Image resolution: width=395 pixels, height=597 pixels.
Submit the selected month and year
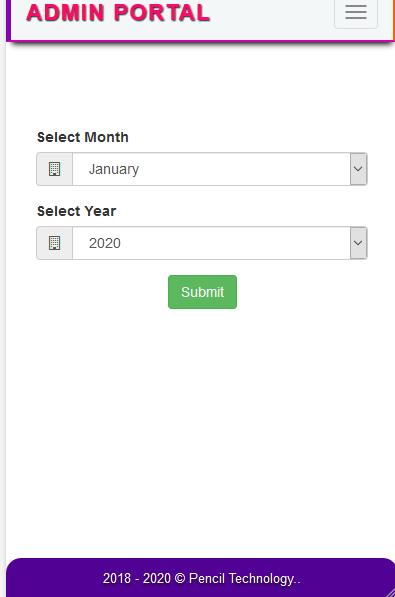202,292
